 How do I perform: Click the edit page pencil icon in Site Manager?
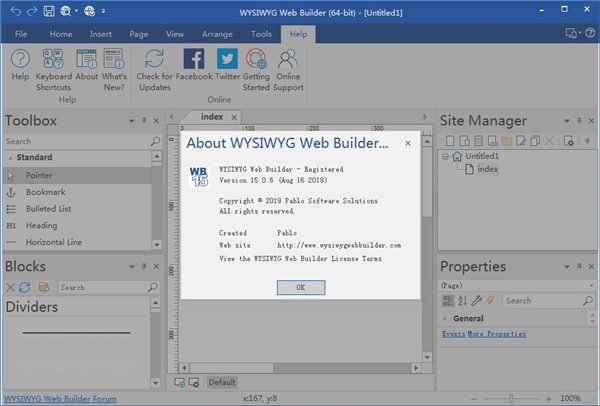coord(521,141)
